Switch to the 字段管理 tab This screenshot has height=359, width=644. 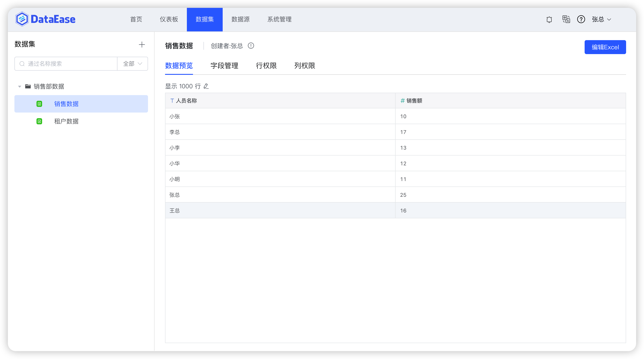224,66
